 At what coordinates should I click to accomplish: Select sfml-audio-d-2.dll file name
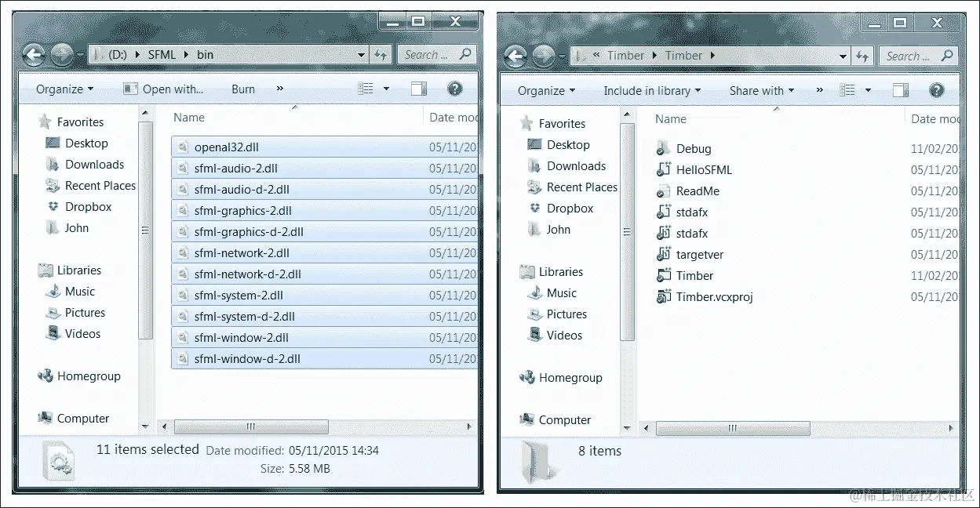(x=242, y=190)
